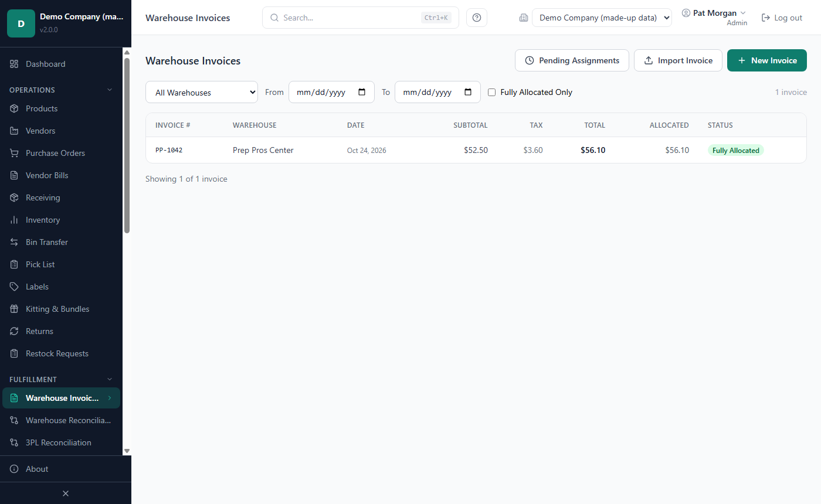Click the About info icon

[x=14, y=469]
